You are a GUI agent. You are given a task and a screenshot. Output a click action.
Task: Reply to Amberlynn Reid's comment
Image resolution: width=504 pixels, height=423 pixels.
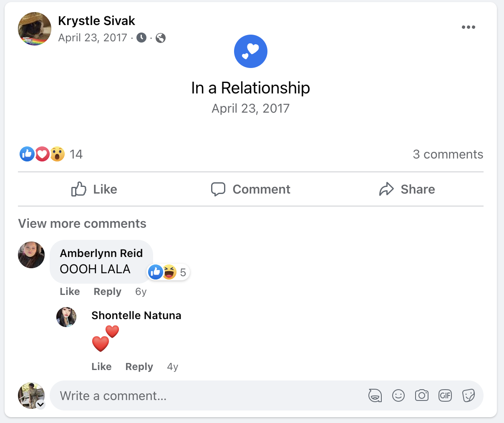pos(107,292)
